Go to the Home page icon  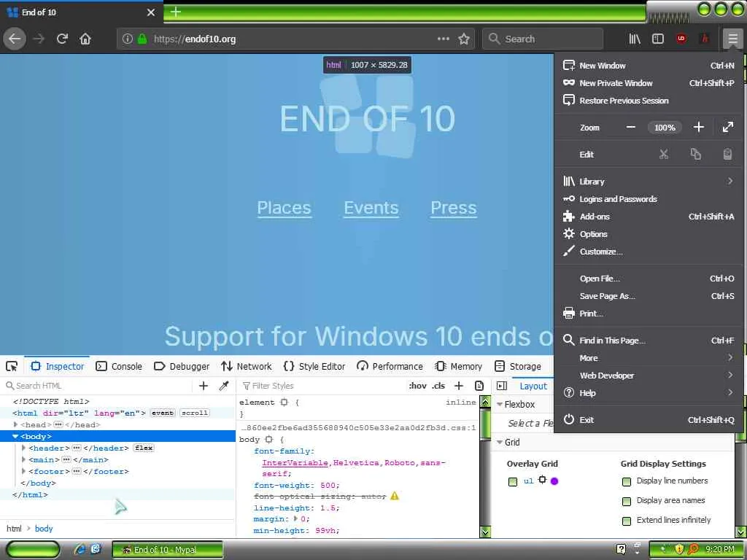pos(85,39)
